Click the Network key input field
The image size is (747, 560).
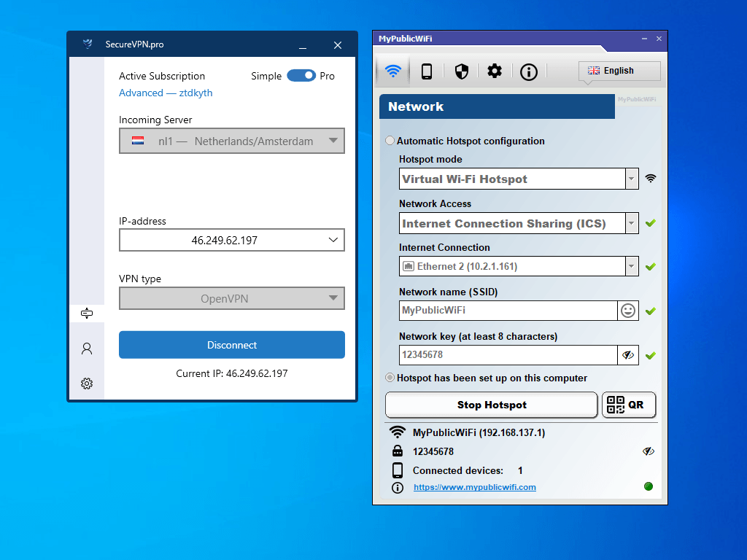click(x=508, y=355)
